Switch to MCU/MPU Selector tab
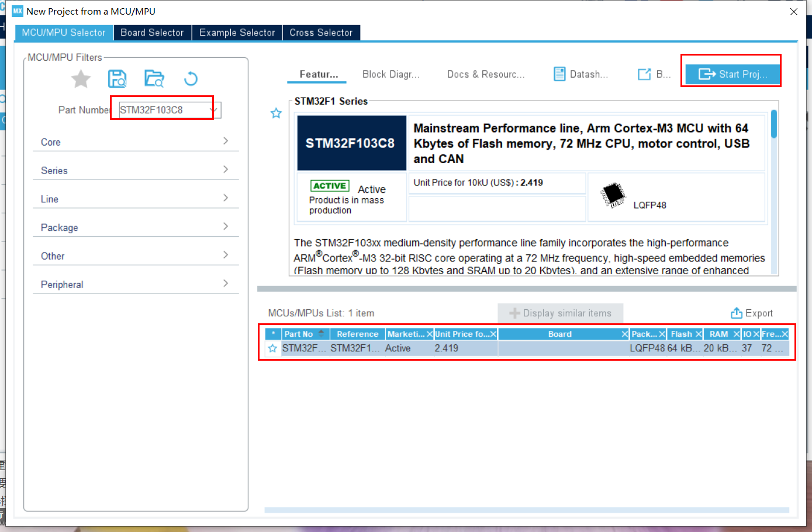This screenshot has height=532, width=812. pos(64,33)
